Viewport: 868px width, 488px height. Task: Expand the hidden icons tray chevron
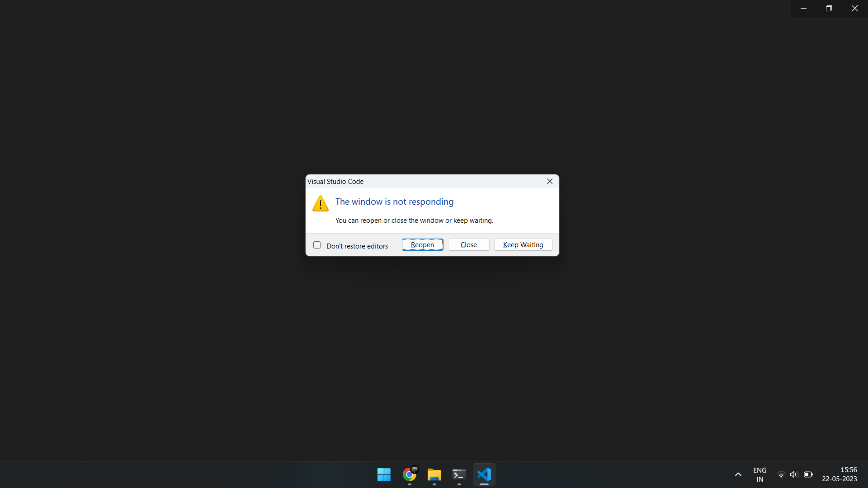point(738,475)
